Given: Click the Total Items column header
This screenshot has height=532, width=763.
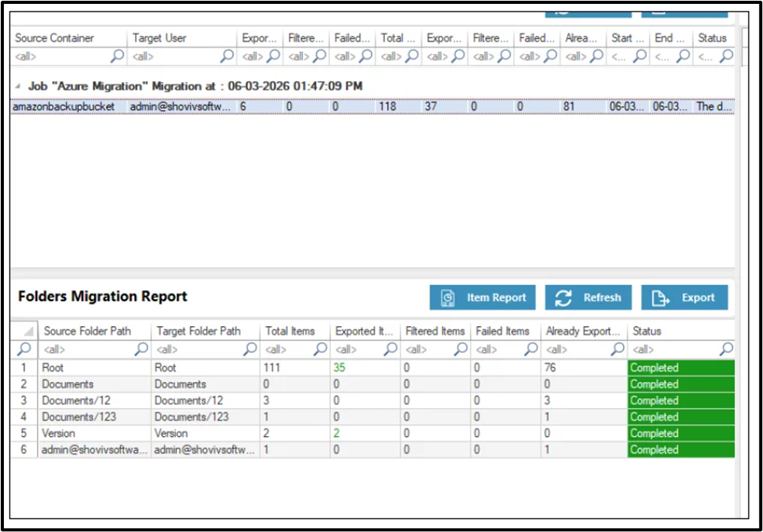Looking at the screenshot, I should click(295, 331).
